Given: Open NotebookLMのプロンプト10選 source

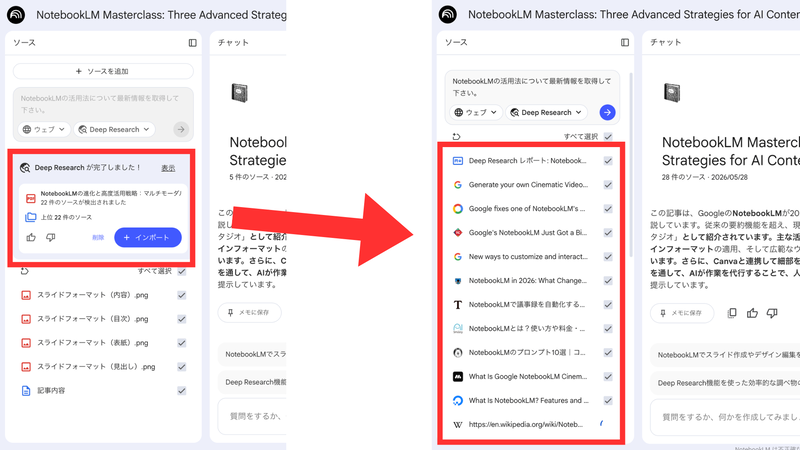Looking at the screenshot, I should (x=527, y=353).
